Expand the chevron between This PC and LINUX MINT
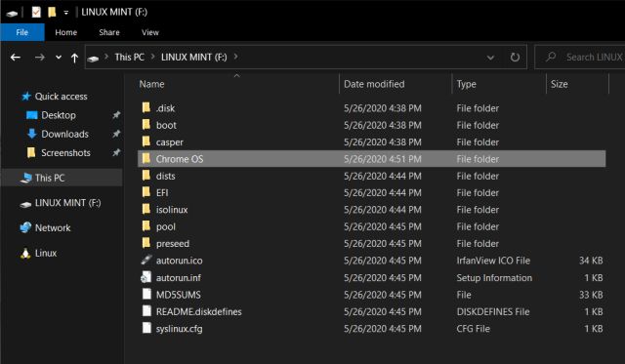This screenshot has width=625, height=364. pyautogui.click(x=152, y=57)
